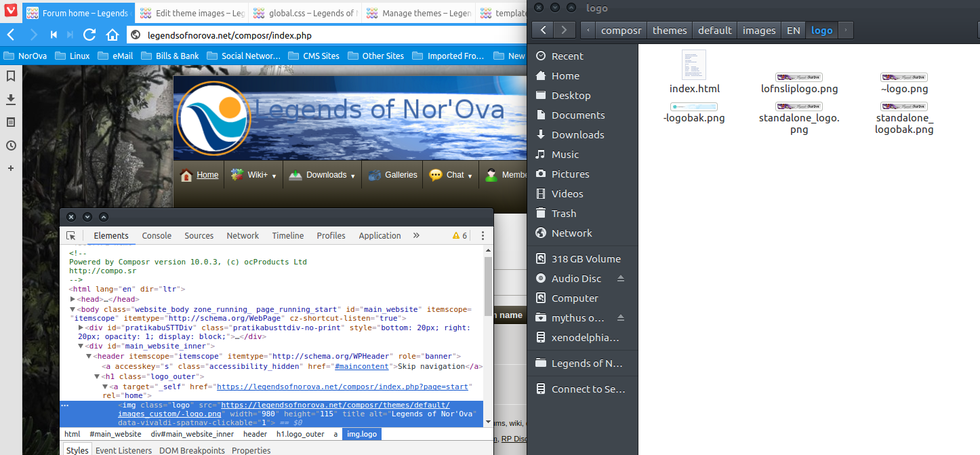
Task: Open the Vivaldi downloads panel icon
Action: click(11, 99)
